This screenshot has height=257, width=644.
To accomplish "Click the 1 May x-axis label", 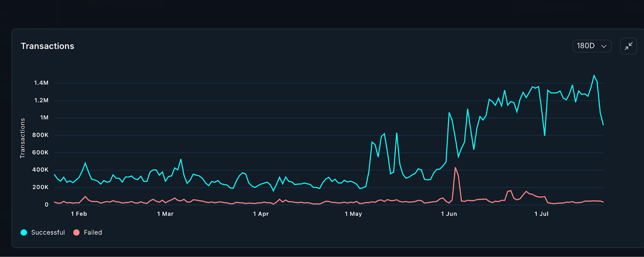I will [353, 214].
